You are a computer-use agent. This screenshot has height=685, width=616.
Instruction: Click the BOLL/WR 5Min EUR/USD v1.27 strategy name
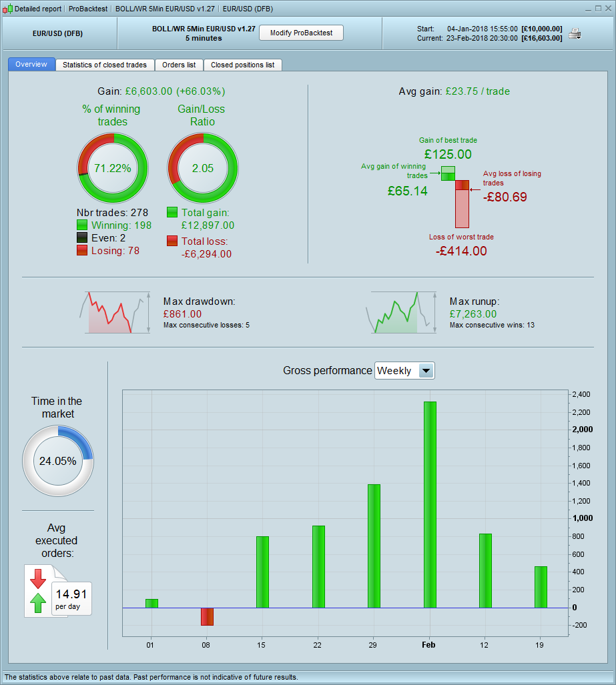(204, 29)
